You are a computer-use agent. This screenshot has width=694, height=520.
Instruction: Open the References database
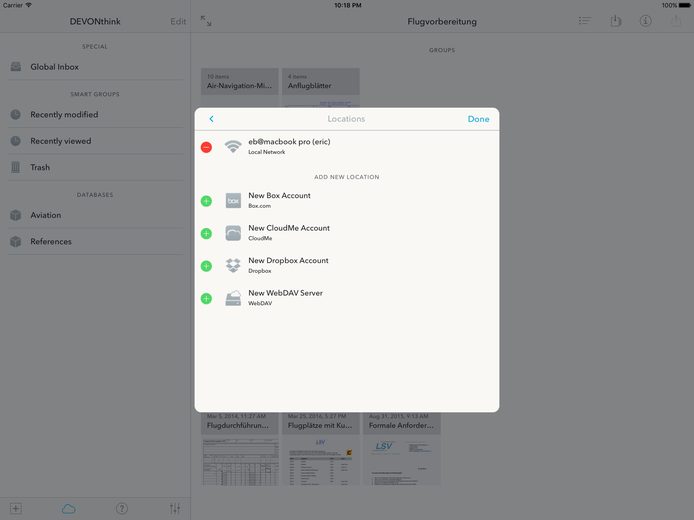(x=95, y=242)
